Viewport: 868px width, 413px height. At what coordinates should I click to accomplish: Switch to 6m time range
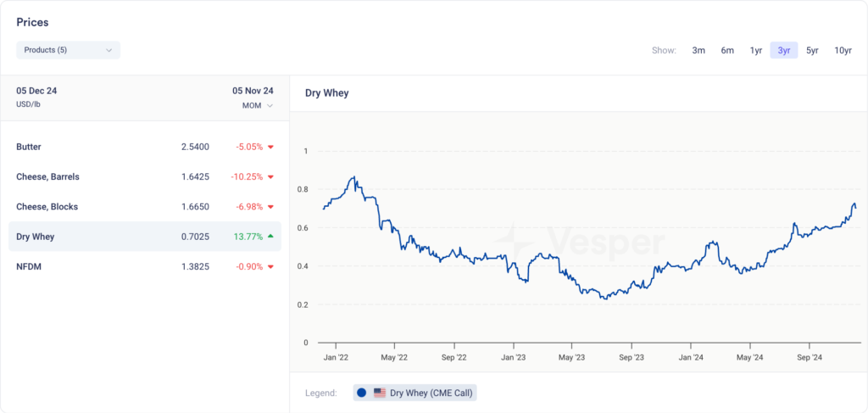click(727, 50)
